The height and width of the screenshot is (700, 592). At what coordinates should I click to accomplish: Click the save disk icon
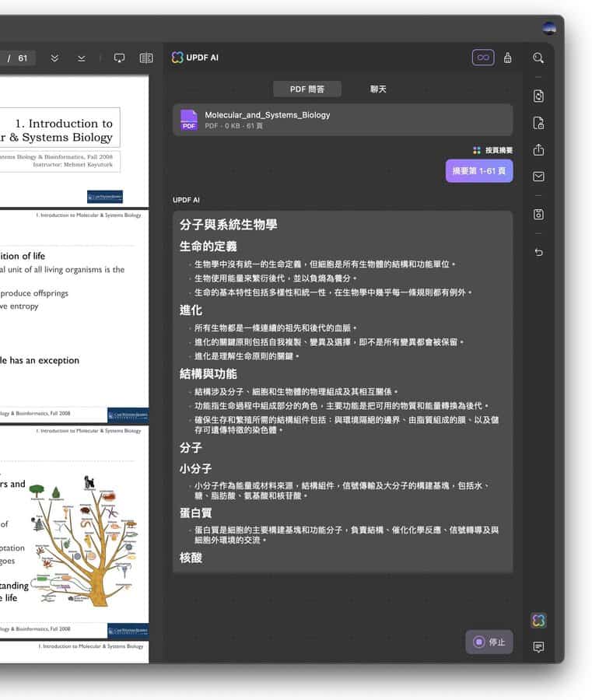pos(538,215)
